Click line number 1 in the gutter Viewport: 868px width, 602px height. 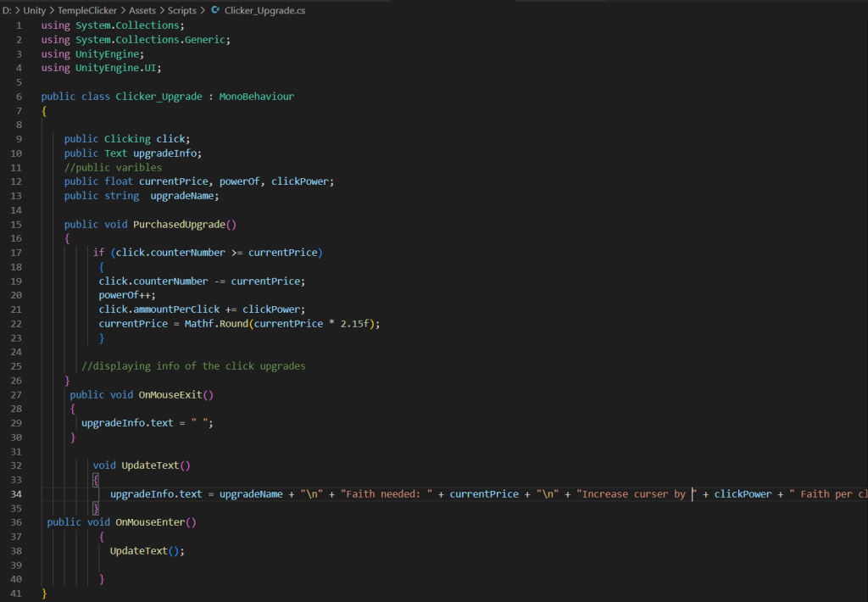[x=19, y=25]
